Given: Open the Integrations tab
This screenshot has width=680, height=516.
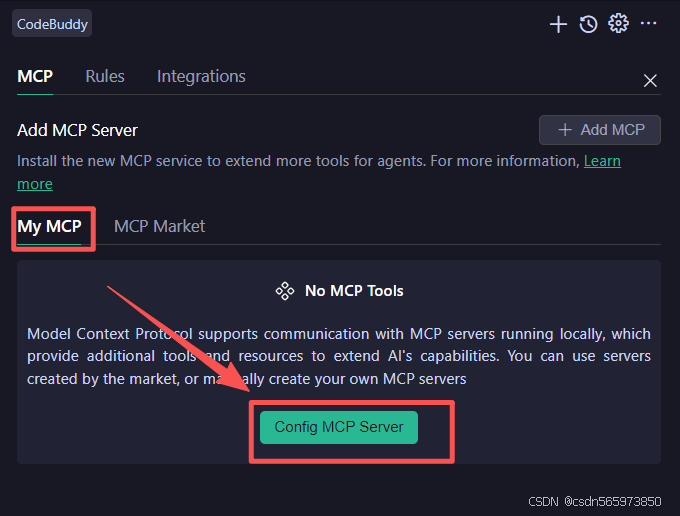Looking at the screenshot, I should (x=201, y=77).
